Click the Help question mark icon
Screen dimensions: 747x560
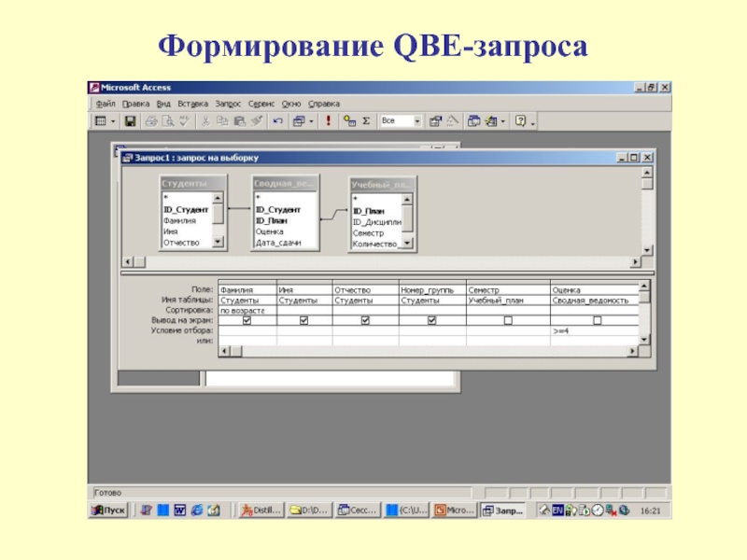coord(520,121)
